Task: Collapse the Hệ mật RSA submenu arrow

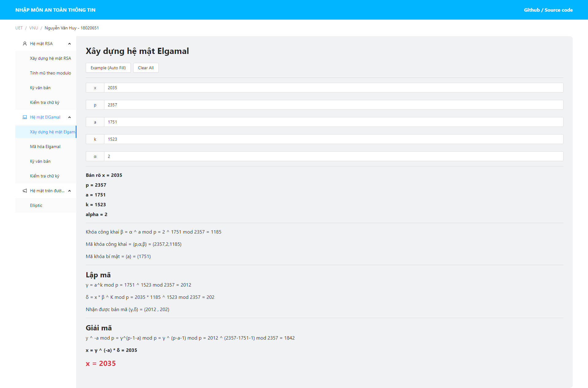Action: pyautogui.click(x=70, y=44)
